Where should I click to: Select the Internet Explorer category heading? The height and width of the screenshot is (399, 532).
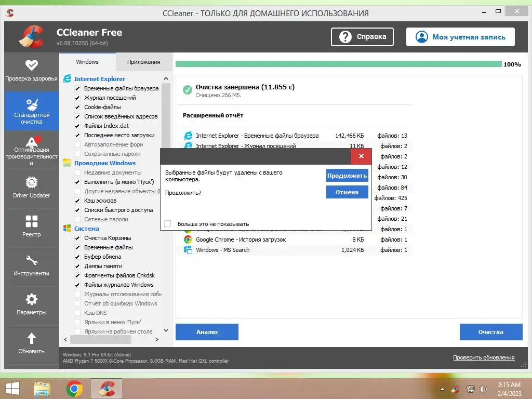click(100, 79)
